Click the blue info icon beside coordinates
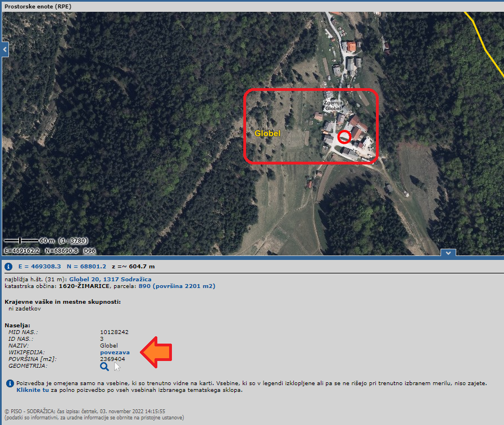 click(x=8, y=266)
